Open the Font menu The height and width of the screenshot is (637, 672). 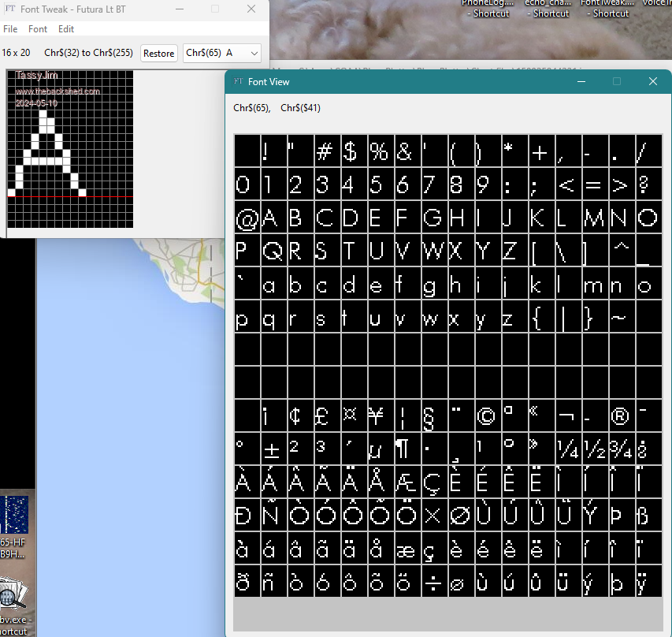(38, 29)
